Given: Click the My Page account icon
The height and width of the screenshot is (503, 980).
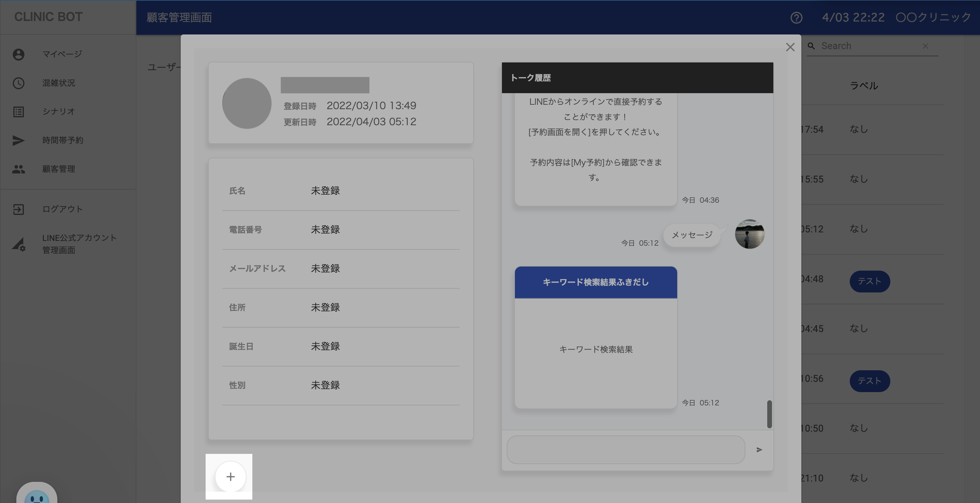Looking at the screenshot, I should tap(18, 54).
